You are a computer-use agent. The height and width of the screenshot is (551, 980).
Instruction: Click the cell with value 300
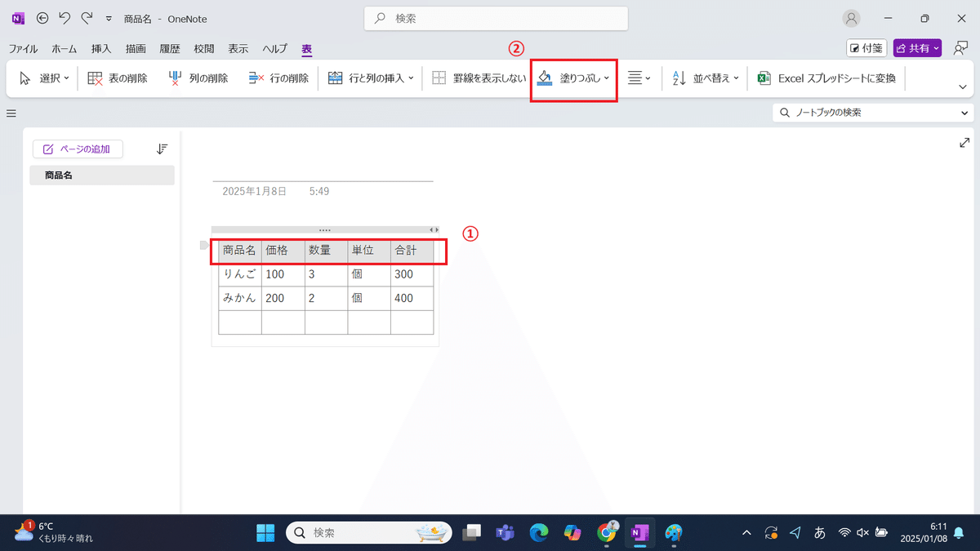click(x=412, y=274)
